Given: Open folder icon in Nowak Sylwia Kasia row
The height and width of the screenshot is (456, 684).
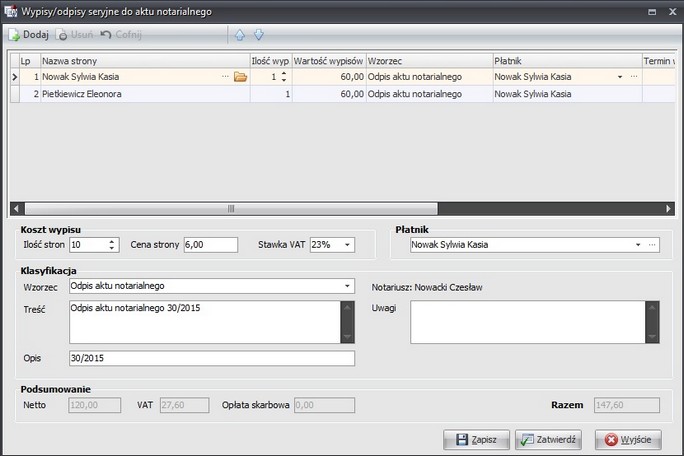Looking at the screenshot, I should (240, 77).
